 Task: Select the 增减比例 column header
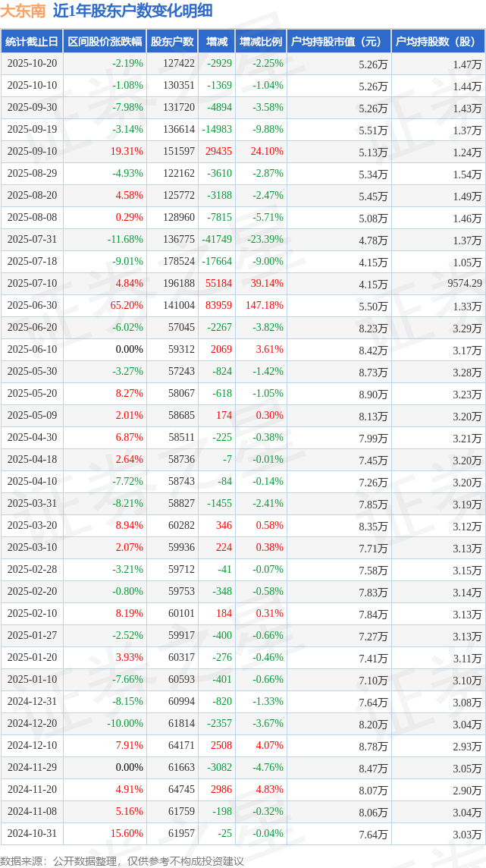(x=261, y=42)
